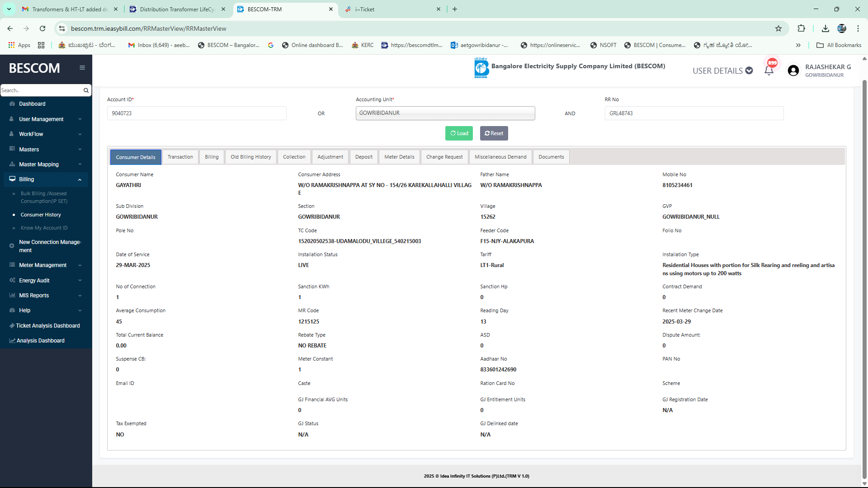Close the Distribution Transformer LifeCycle tab
This screenshot has width=868, height=488.
click(x=223, y=9)
